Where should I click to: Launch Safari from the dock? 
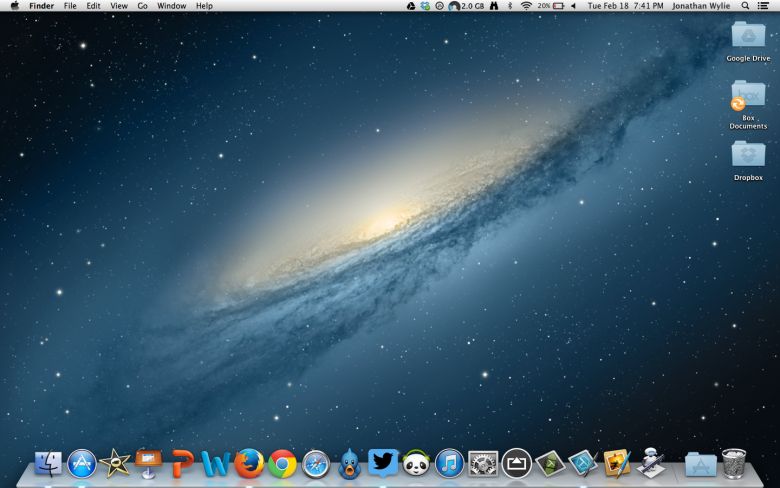pos(316,463)
